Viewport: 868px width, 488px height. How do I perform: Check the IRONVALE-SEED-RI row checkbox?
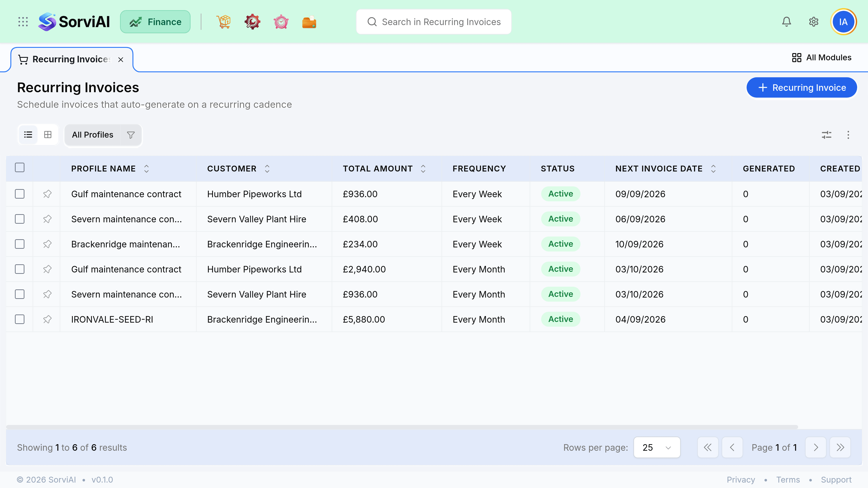(19, 319)
